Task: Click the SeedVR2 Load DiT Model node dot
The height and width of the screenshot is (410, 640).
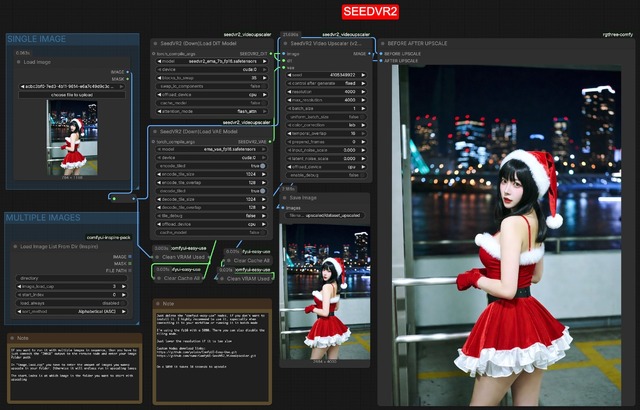Action: [x=155, y=44]
